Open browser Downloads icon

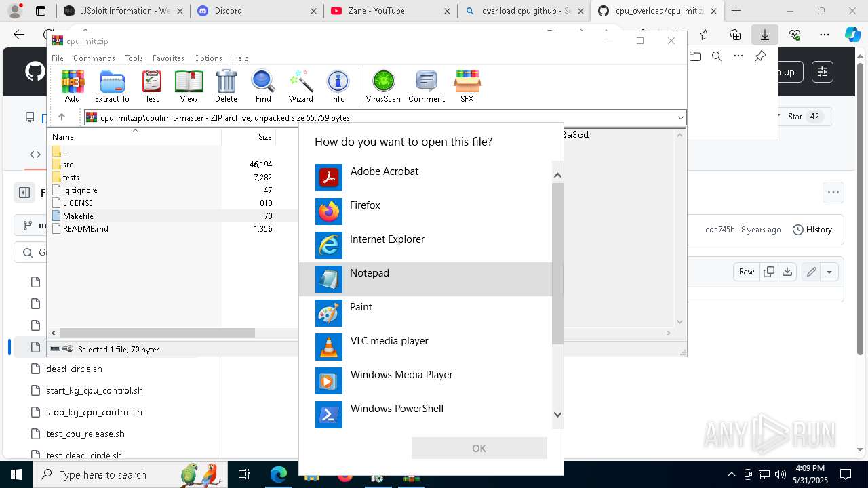(x=765, y=35)
